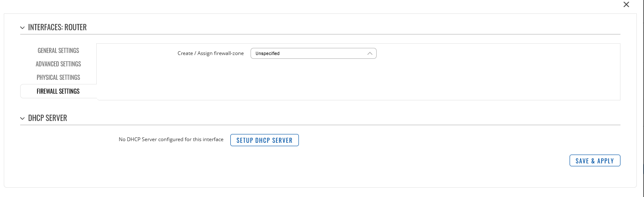644x197 pixels.
Task: Click the Unspecified value in the zone field
Action: tap(267, 53)
